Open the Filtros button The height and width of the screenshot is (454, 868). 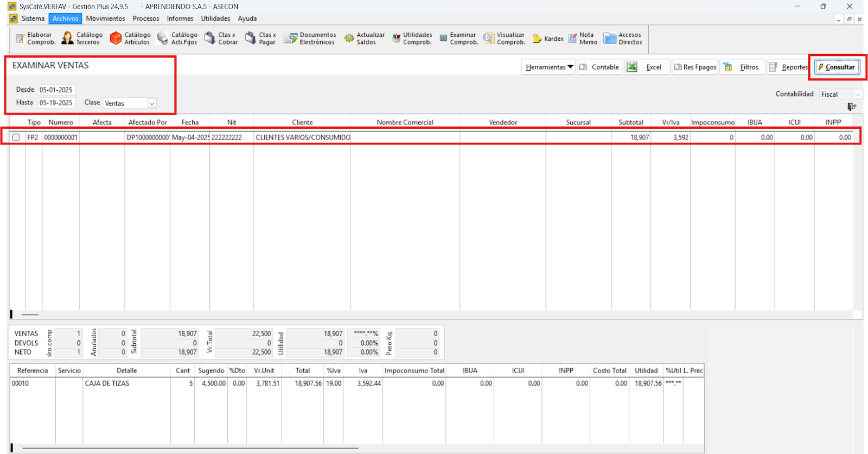pos(742,67)
